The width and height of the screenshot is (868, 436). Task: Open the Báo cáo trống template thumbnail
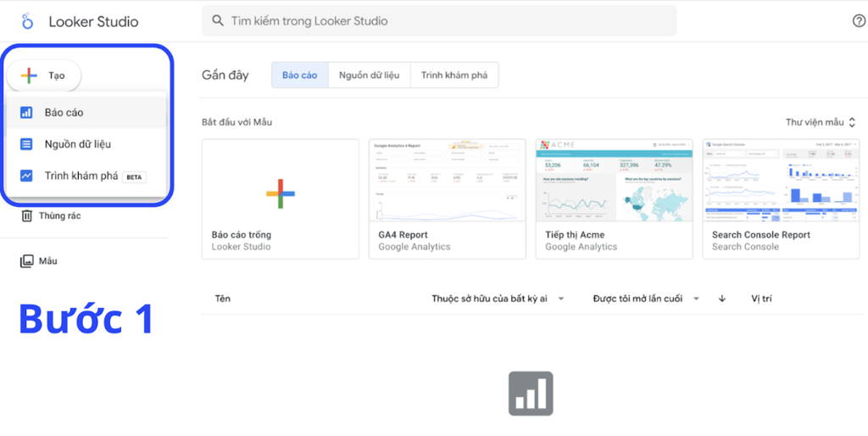[x=281, y=181]
